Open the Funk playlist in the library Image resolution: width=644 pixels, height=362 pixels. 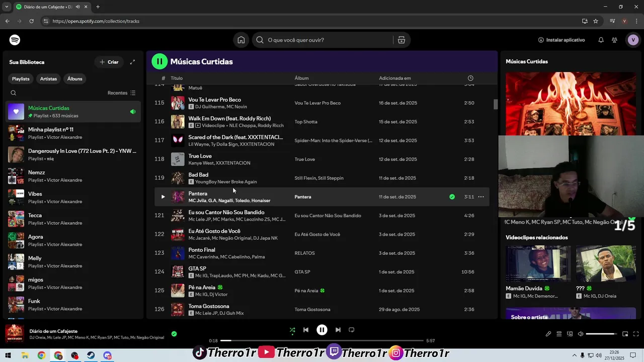pyautogui.click(x=72, y=305)
